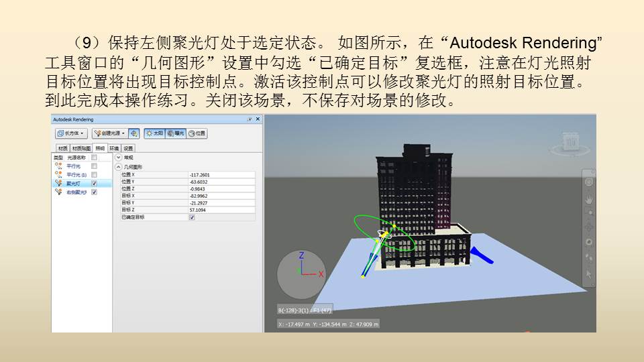Select the steering wheel navigation tool
This screenshot has width=644, height=362.
coord(588,182)
